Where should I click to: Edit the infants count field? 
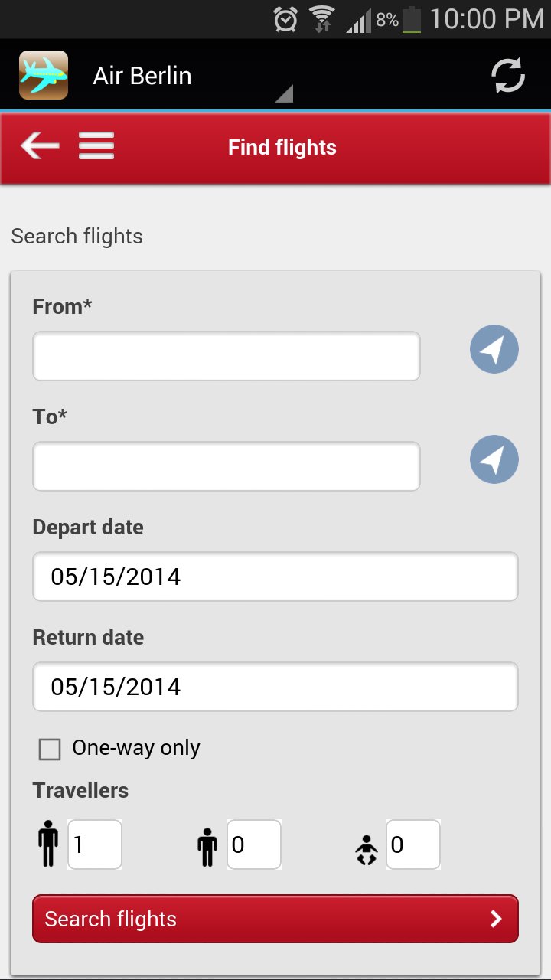coord(413,844)
